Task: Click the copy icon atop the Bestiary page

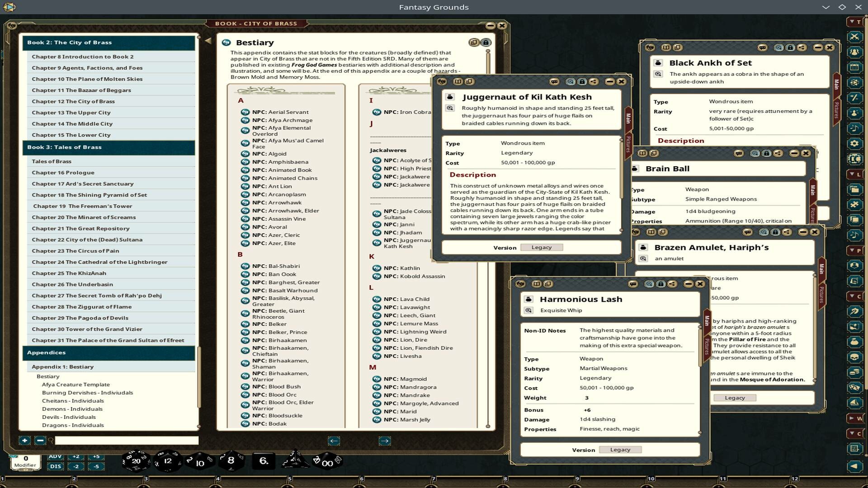Action: click(473, 42)
